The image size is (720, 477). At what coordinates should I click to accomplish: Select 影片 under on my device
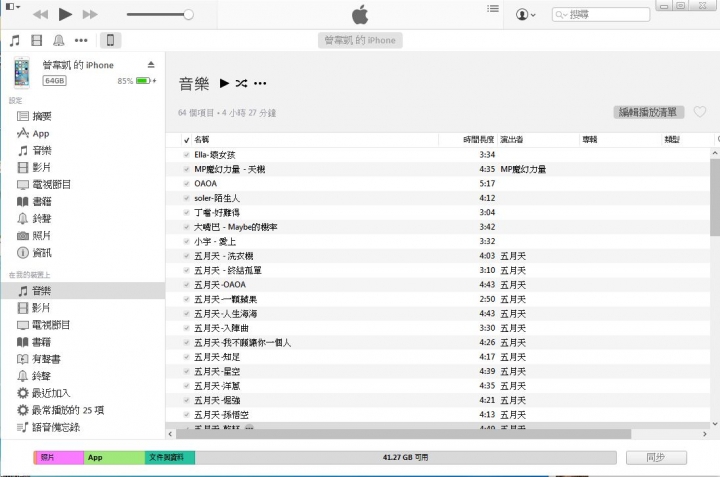click(x=34, y=308)
